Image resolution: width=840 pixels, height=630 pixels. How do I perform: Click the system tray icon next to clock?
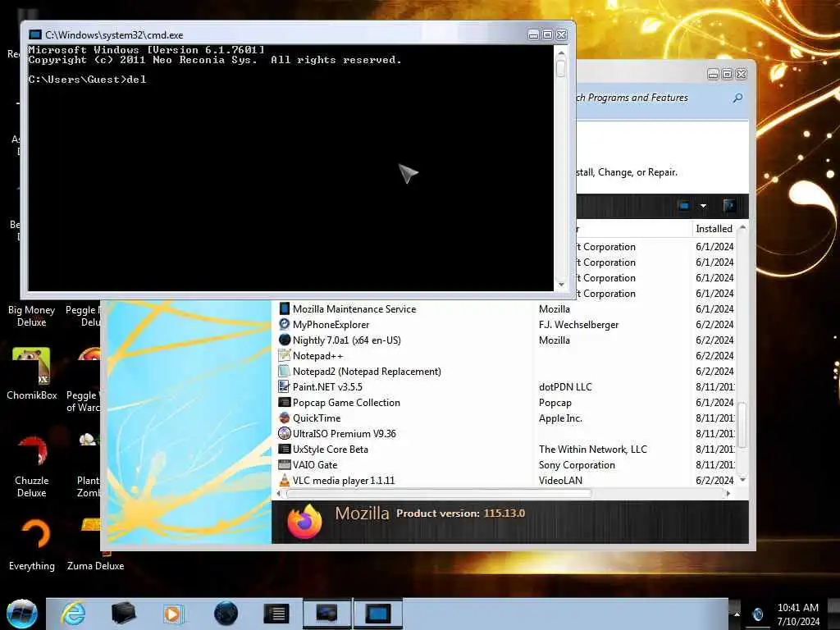tap(757, 614)
